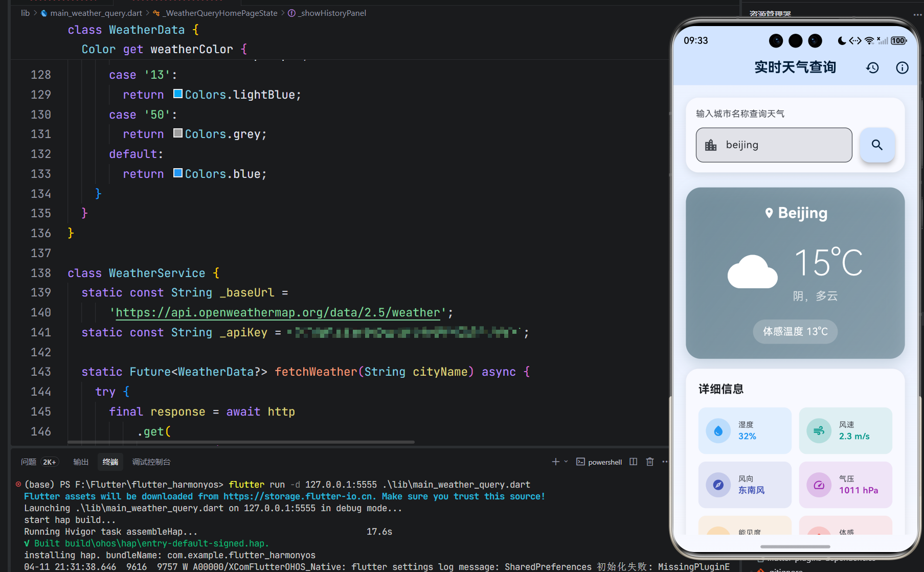Split the terminal panel

633,462
